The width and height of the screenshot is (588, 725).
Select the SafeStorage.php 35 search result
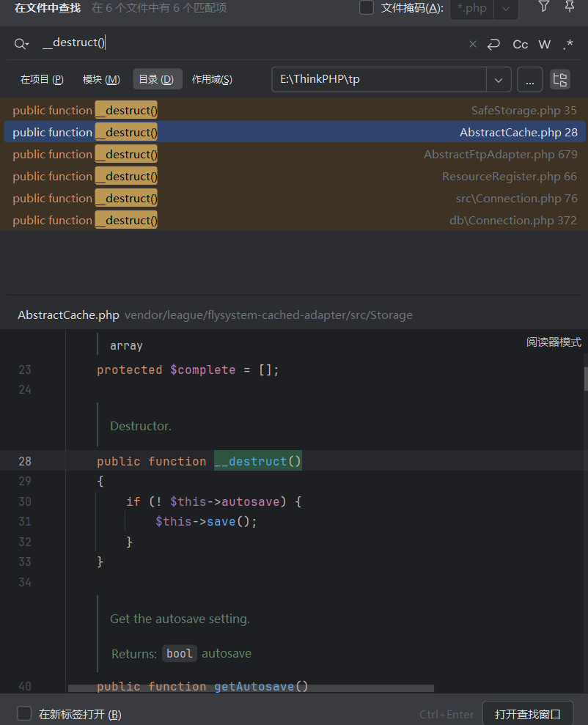point(293,111)
